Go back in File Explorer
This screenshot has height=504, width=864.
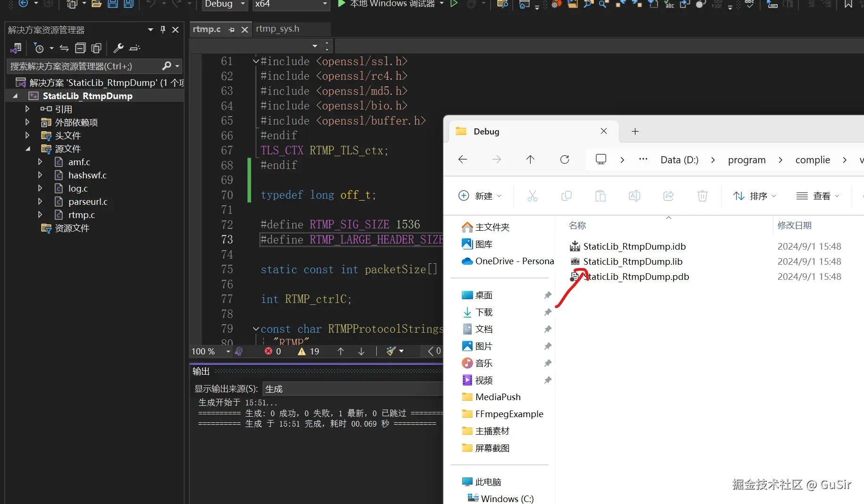pos(463,160)
